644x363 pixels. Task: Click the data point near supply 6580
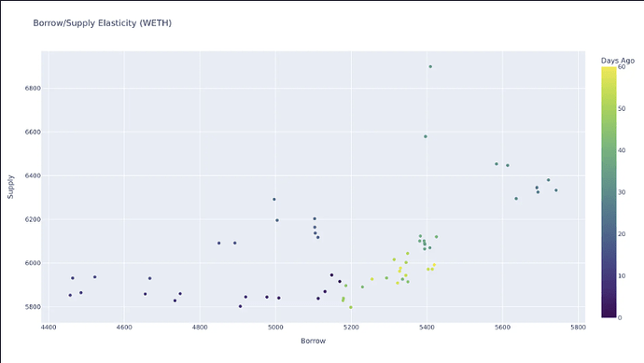pyautogui.click(x=426, y=137)
